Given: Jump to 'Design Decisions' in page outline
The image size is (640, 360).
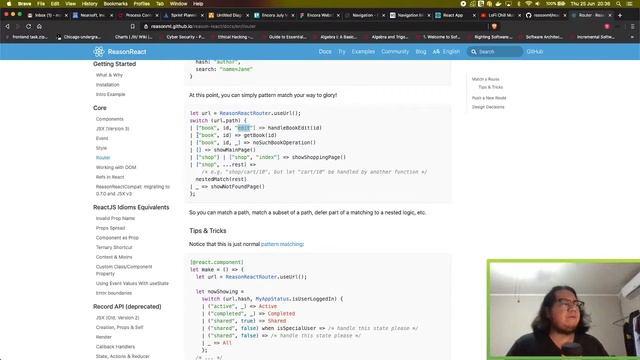Looking at the screenshot, I should point(488,107).
